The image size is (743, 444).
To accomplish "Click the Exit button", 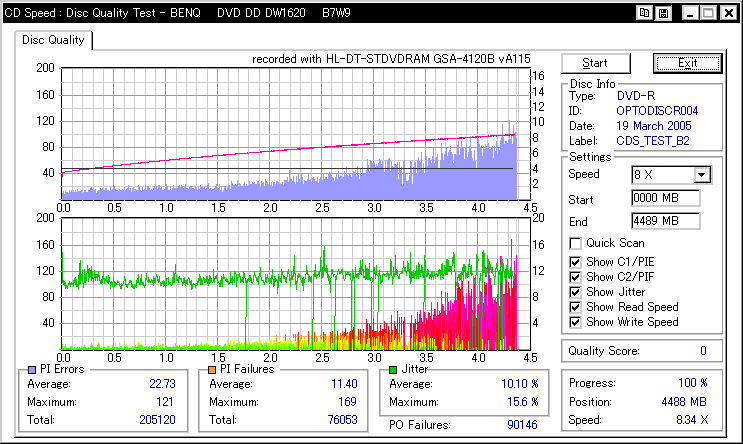I will pos(687,63).
